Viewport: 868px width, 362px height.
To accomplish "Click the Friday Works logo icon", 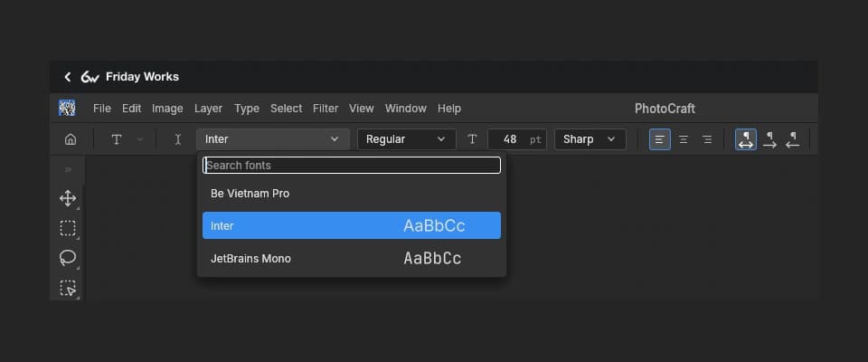I will click(x=90, y=77).
